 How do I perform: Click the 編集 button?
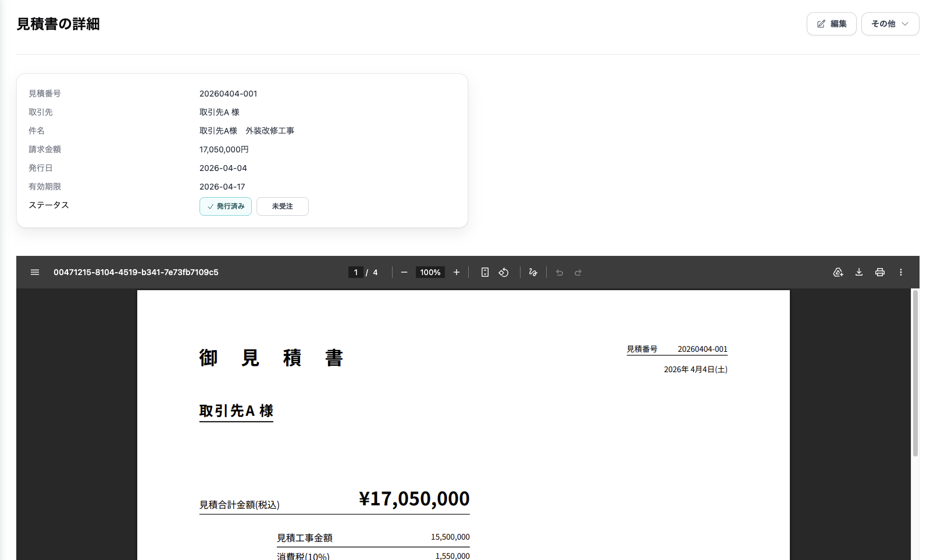[831, 24]
